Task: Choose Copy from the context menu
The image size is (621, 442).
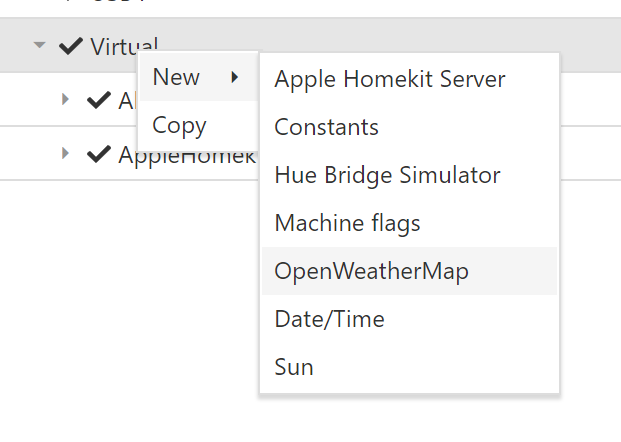Action: [199, 125]
